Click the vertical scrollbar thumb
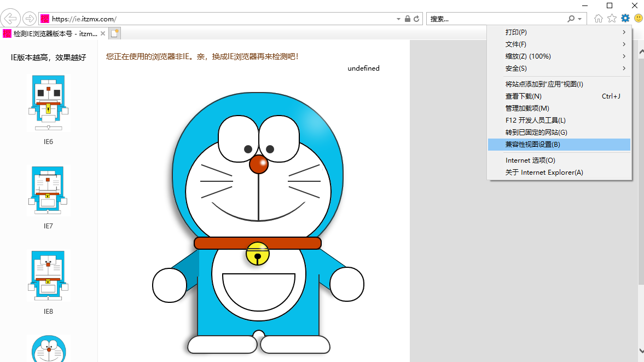 [x=641, y=171]
